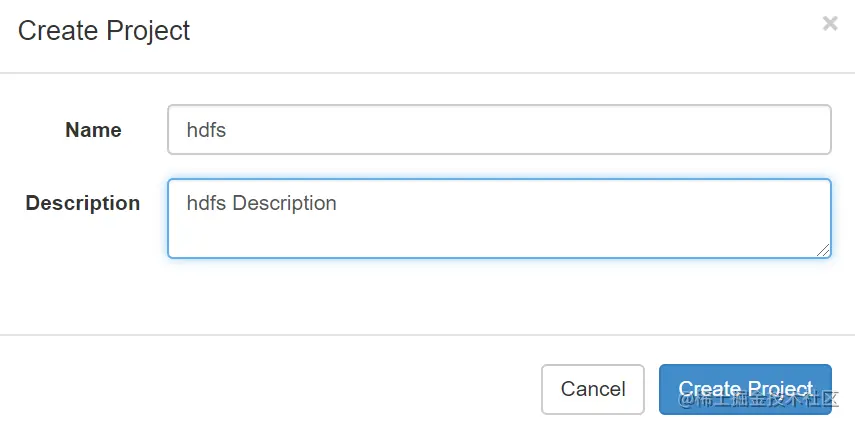Viewport: 855px width, 425px height.
Task: Click the word 'hdfs' inside Description textarea
Action: tap(207, 203)
